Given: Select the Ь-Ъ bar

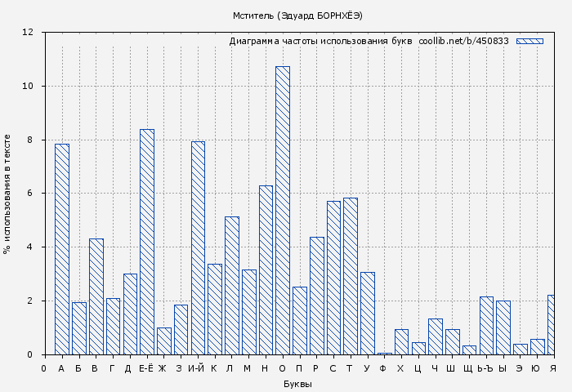Looking at the screenshot, I should pos(486,326).
